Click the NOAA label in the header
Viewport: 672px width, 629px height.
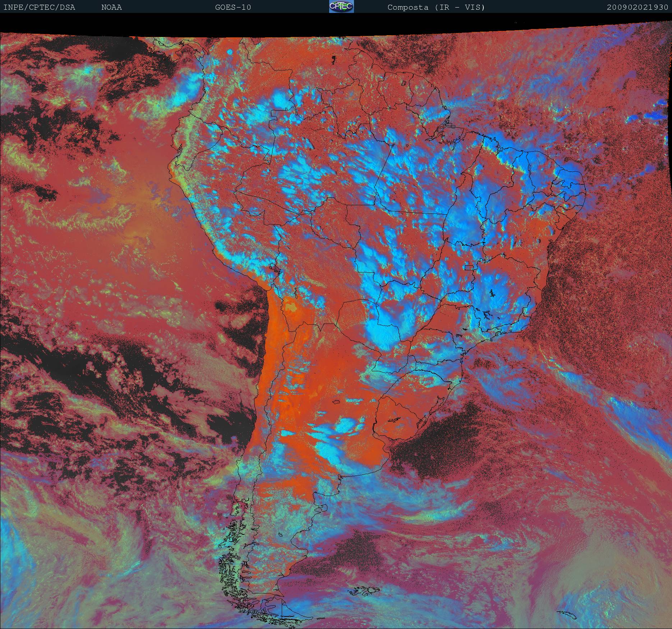(x=112, y=7)
